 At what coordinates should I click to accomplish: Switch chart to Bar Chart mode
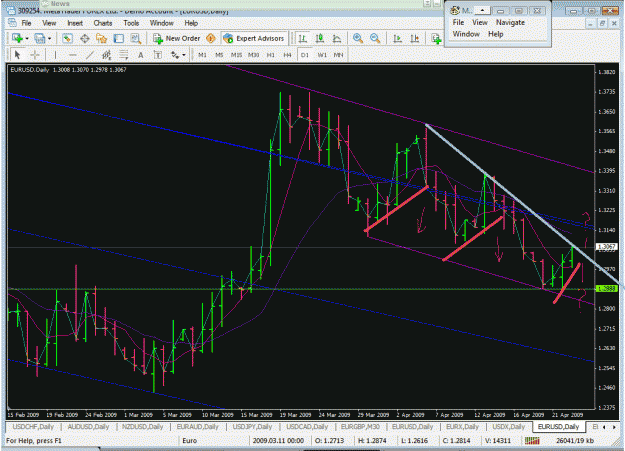[303, 38]
